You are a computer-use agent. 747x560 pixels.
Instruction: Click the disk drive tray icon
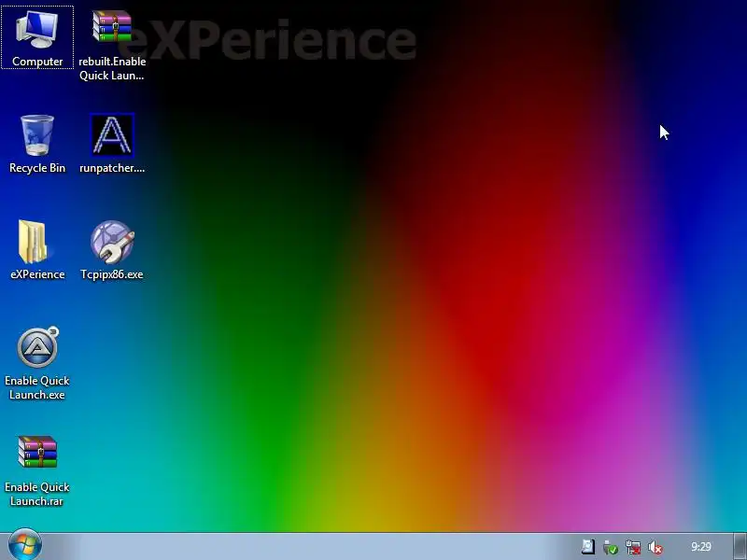588,547
